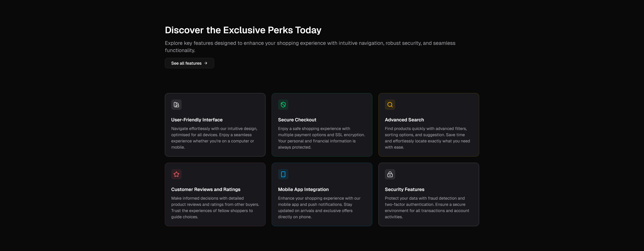Click Customer Reviews and Ratings heading
This screenshot has width=644, height=251.
206,189
